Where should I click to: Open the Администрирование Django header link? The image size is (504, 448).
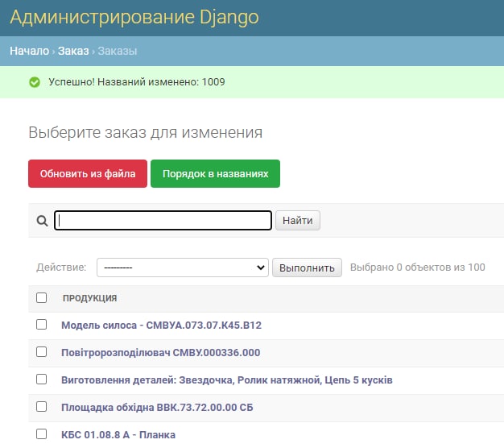click(x=134, y=17)
